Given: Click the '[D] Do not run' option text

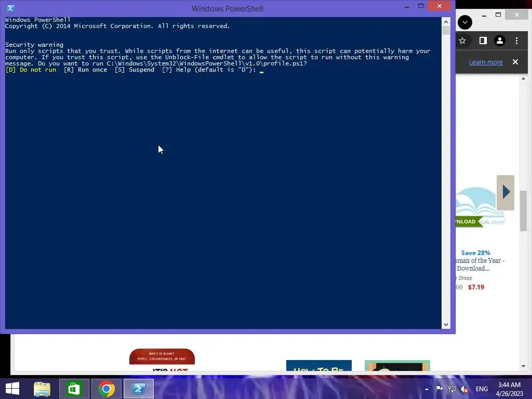Looking at the screenshot, I should (31, 70).
